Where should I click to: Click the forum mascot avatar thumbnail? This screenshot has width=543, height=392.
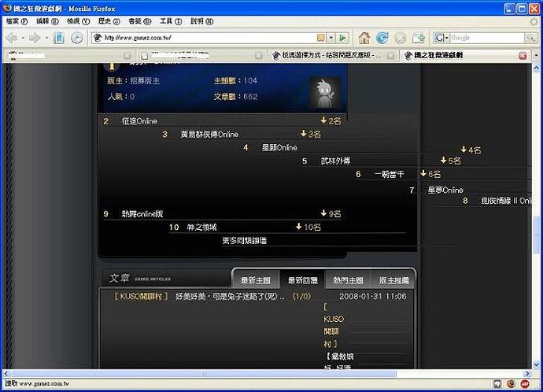click(324, 93)
